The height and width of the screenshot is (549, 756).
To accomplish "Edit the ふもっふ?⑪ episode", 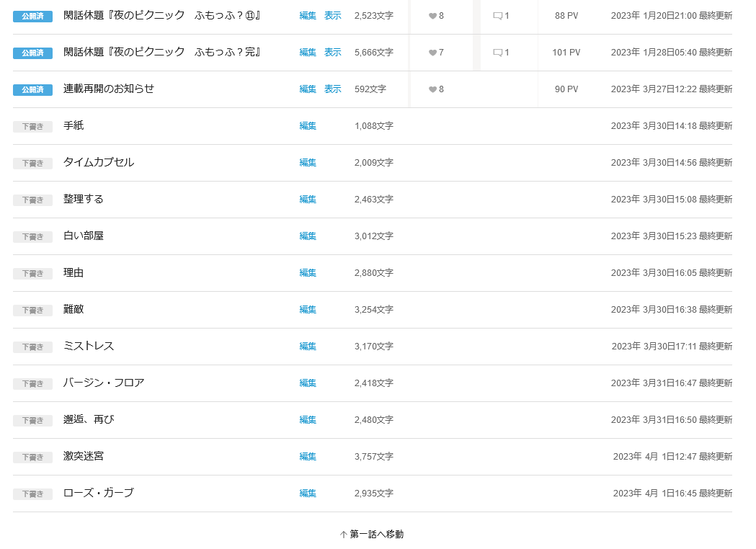I will click(308, 16).
